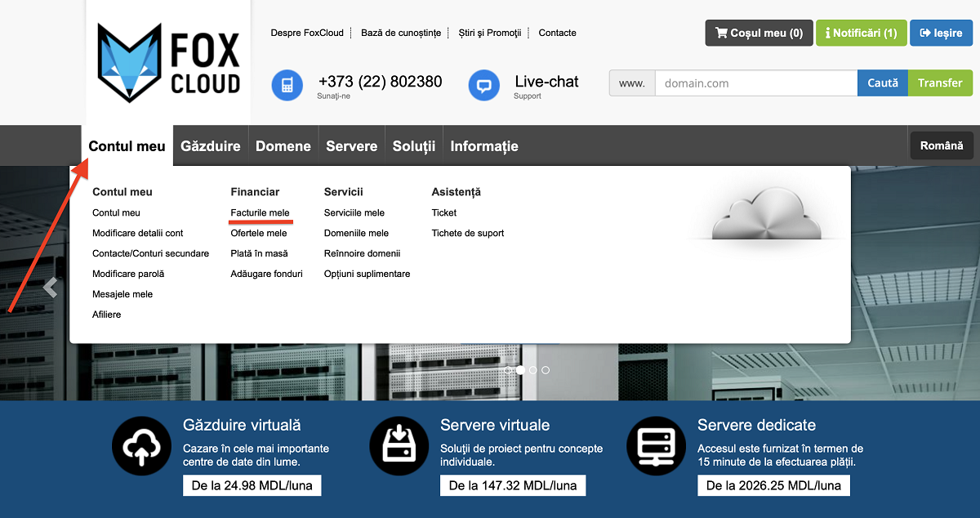Click the domain.com search field

click(x=755, y=83)
